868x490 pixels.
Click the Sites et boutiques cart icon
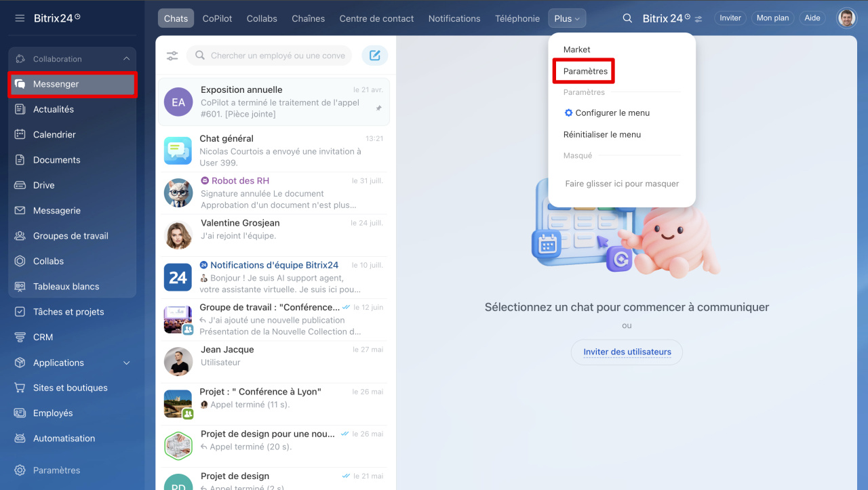coord(20,388)
